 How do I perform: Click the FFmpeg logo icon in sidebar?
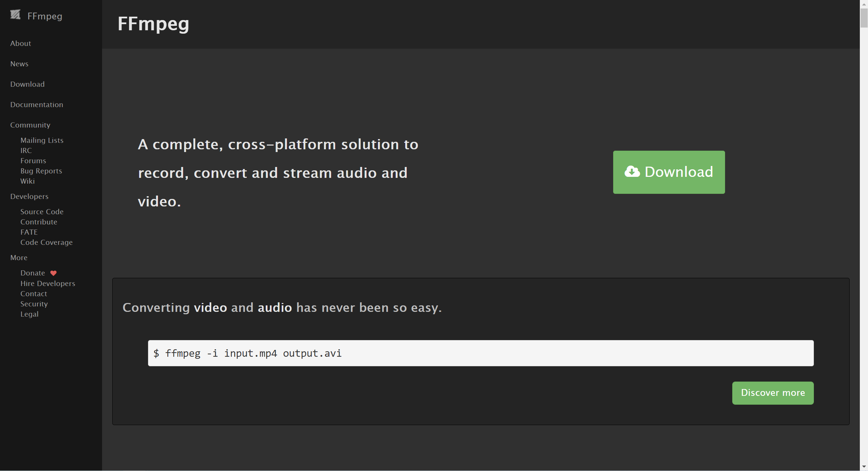click(x=15, y=15)
